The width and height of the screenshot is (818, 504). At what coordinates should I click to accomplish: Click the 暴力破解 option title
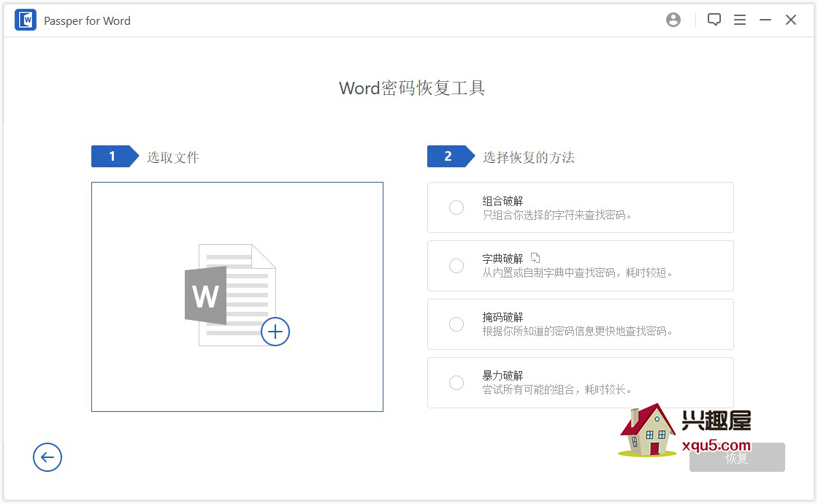point(502,375)
